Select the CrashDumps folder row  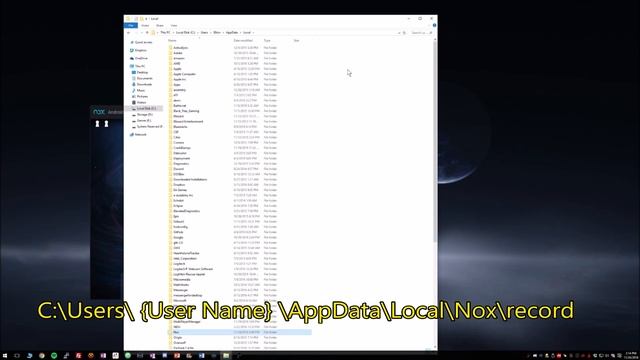click(x=240, y=148)
